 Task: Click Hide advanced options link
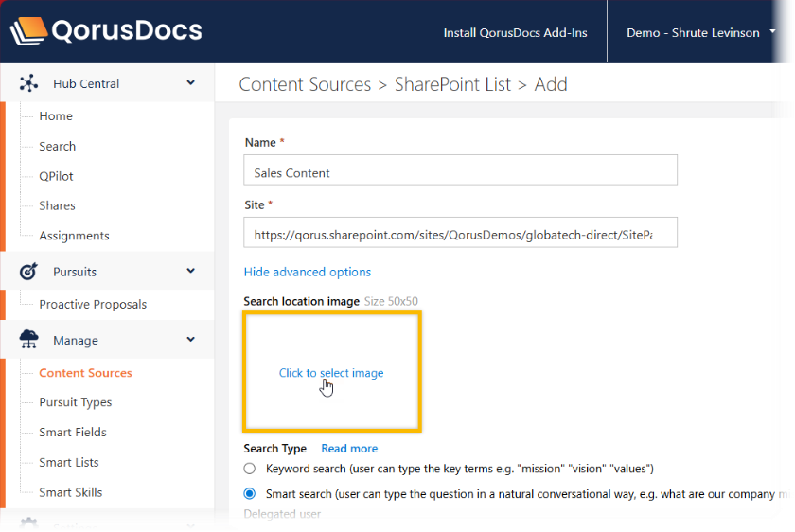[308, 272]
